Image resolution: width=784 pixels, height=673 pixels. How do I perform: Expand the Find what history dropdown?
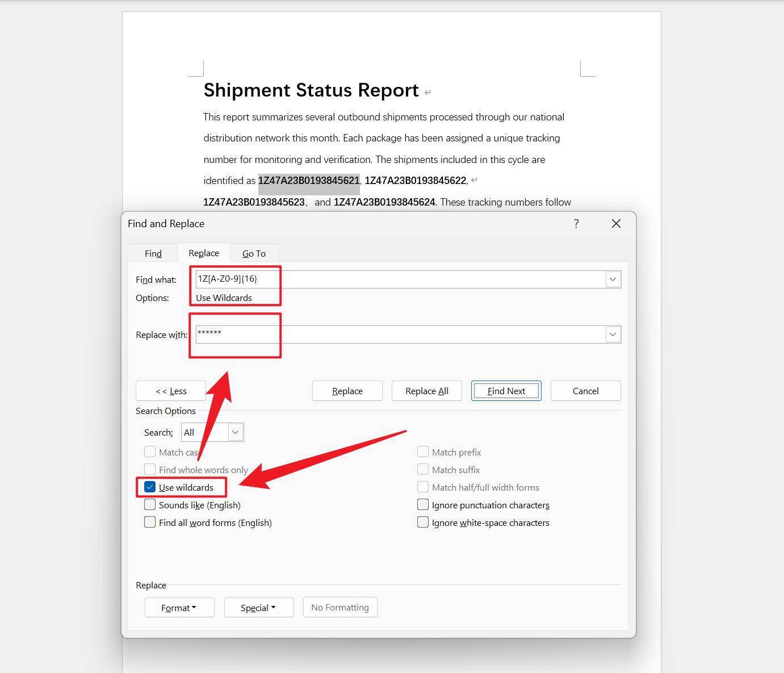click(613, 279)
